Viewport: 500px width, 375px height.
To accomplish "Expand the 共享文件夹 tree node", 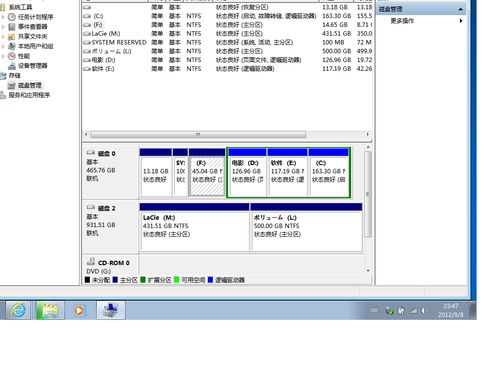I will click(3, 36).
